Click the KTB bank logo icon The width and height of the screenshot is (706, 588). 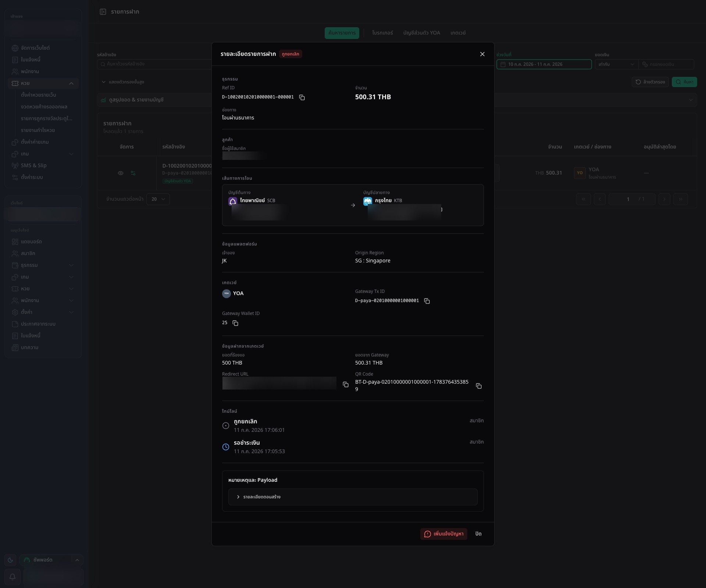click(368, 201)
